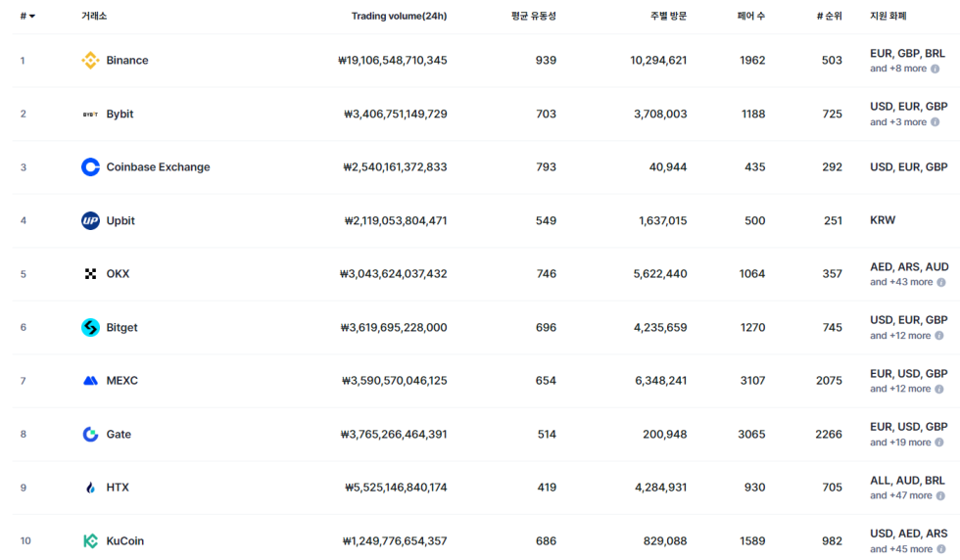Click the MEXC logo icon

pos(90,381)
